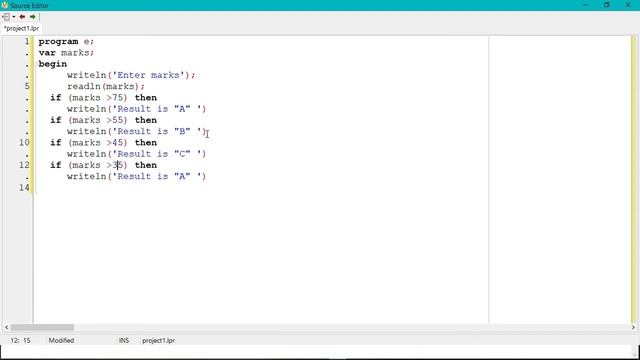Minimize the Source Editor window

(x=586, y=5)
